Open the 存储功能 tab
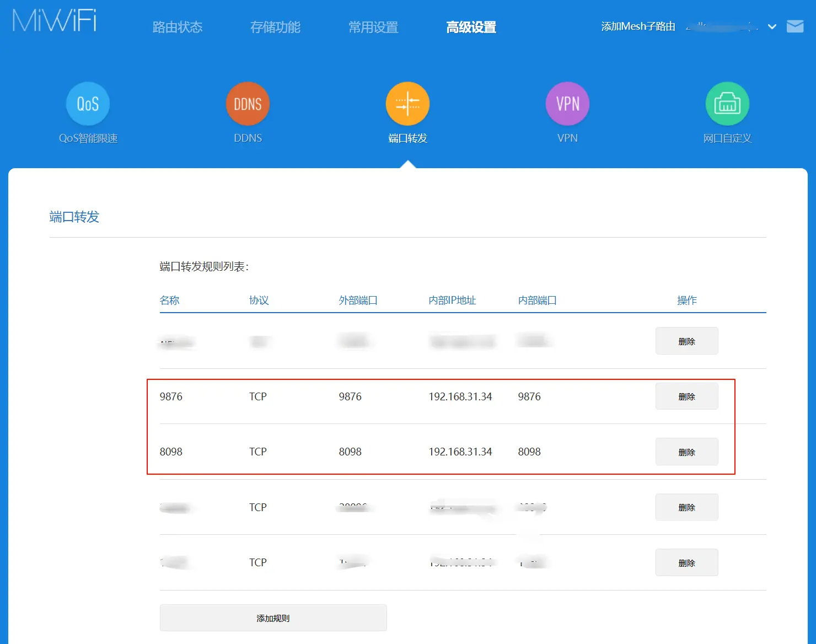Screen dimensions: 816x644 [275, 27]
